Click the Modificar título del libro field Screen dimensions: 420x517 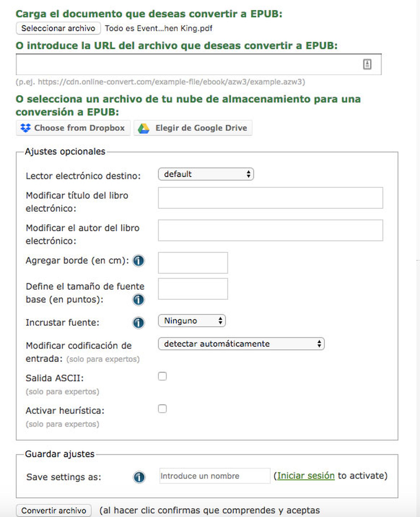[x=270, y=198]
